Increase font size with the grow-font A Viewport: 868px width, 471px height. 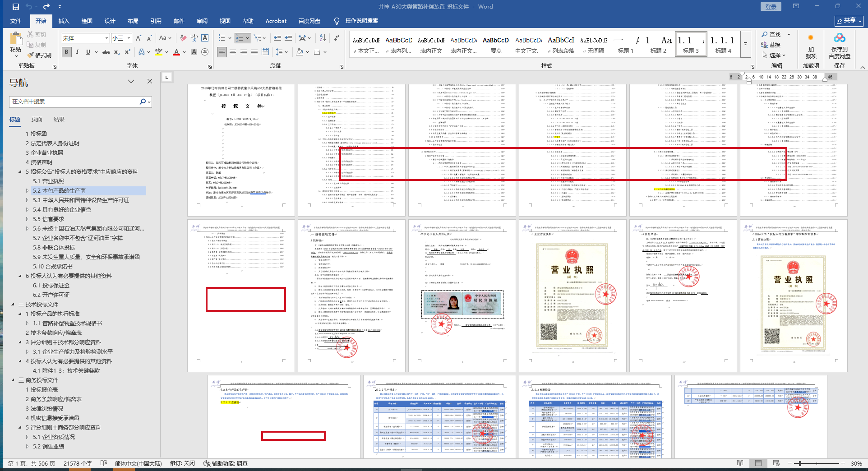click(139, 38)
